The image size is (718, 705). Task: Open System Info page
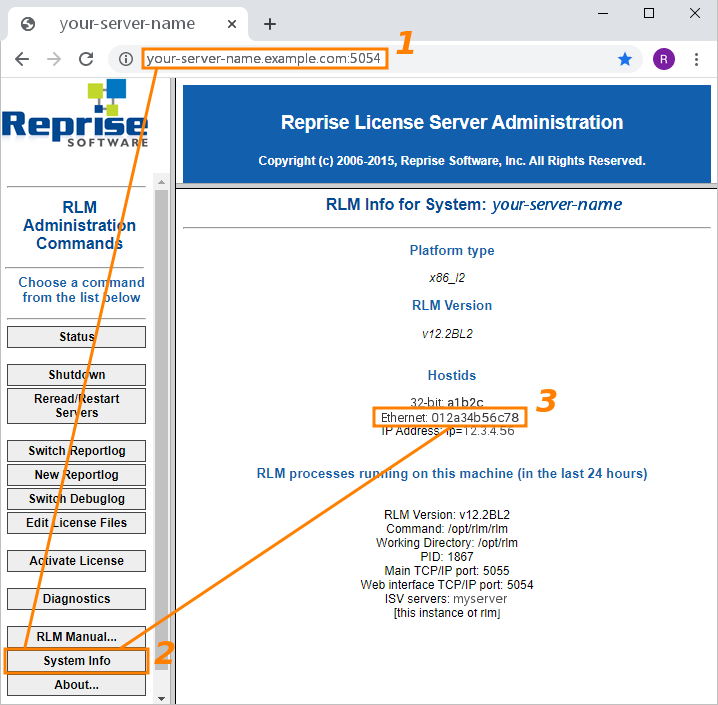point(76,661)
